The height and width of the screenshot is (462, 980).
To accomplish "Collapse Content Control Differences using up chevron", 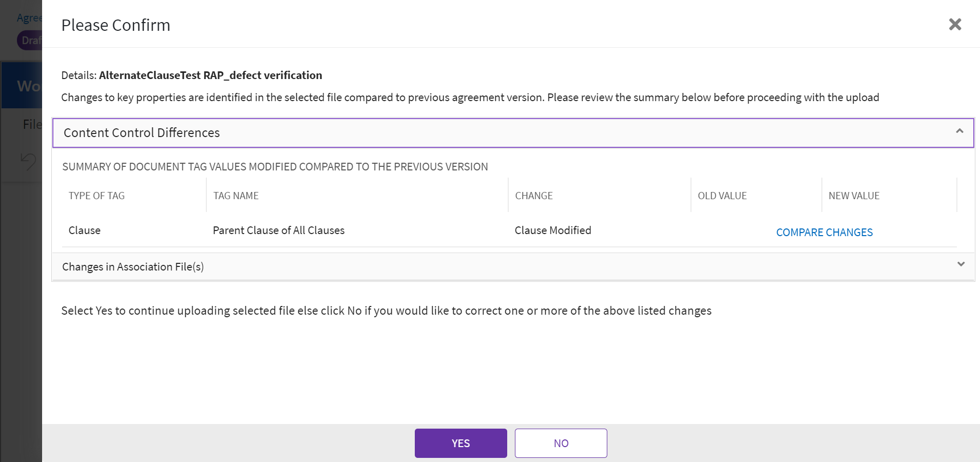I will point(959,131).
